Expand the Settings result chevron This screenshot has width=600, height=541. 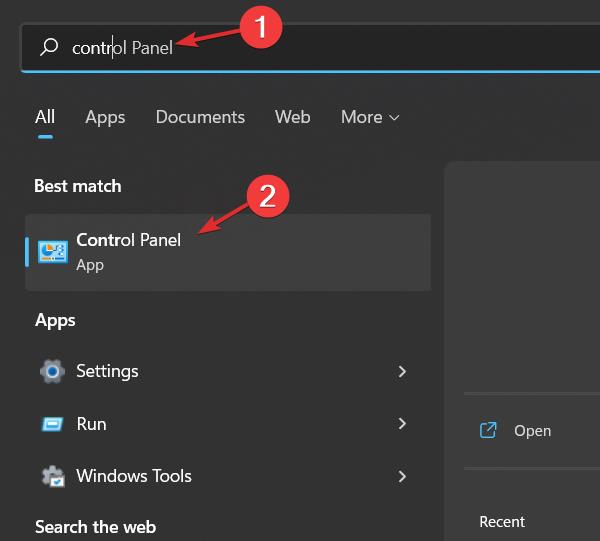(x=402, y=371)
